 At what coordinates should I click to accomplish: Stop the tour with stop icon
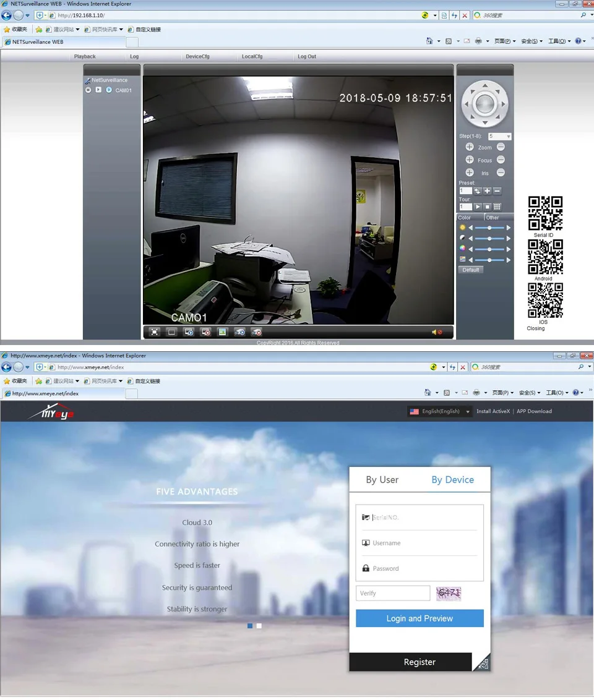click(487, 207)
